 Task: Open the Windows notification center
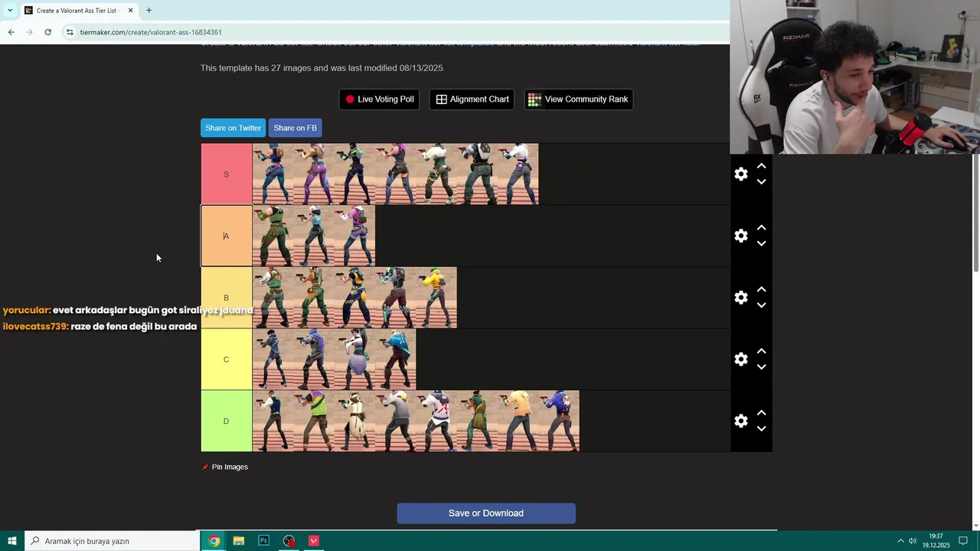pyautogui.click(x=963, y=541)
